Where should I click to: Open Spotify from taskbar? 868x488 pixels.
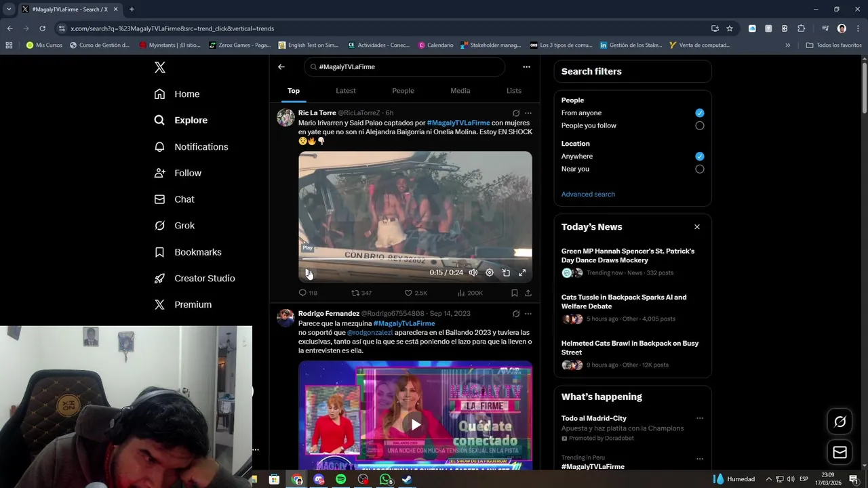341,479
